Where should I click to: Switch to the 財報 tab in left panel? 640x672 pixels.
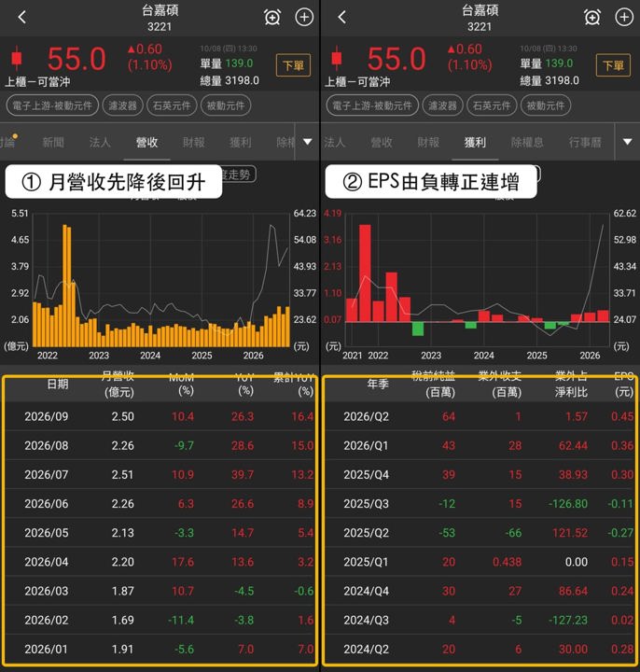click(194, 142)
